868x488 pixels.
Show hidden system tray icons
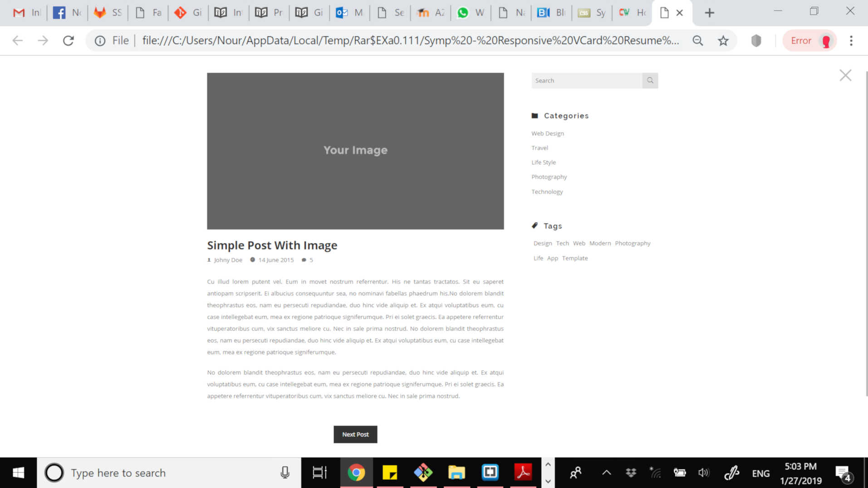tap(606, 473)
